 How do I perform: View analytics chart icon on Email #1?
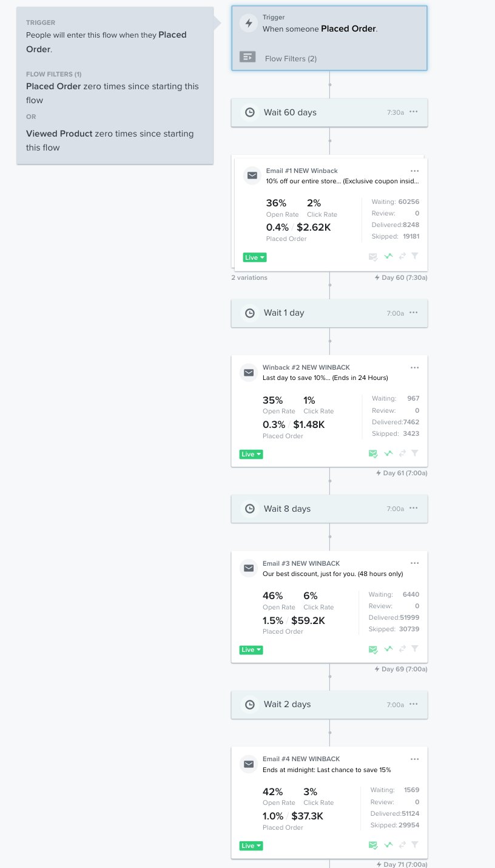pos(389,256)
